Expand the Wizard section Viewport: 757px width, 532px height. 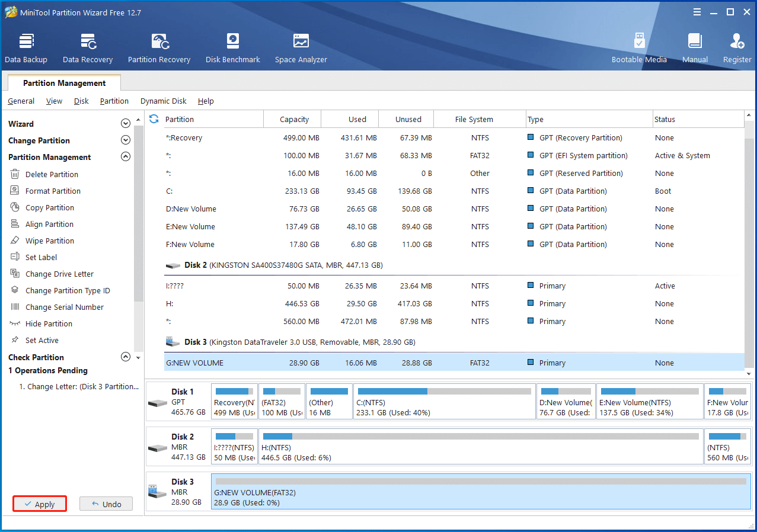pyautogui.click(x=125, y=124)
